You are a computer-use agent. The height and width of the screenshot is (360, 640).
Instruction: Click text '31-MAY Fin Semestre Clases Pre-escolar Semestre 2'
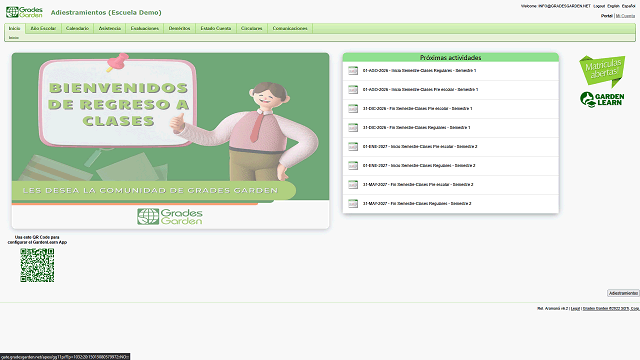pos(418,184)
